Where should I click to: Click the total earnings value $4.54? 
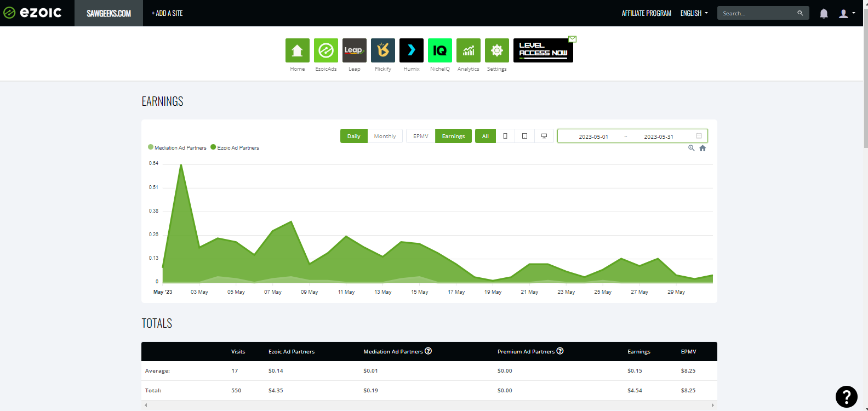[x=635, y=391]
